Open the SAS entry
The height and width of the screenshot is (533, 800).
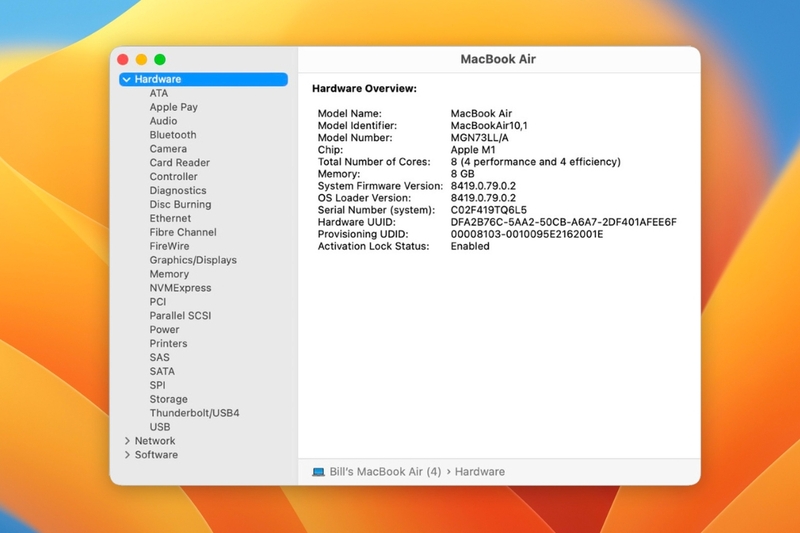tap(159, 358)
